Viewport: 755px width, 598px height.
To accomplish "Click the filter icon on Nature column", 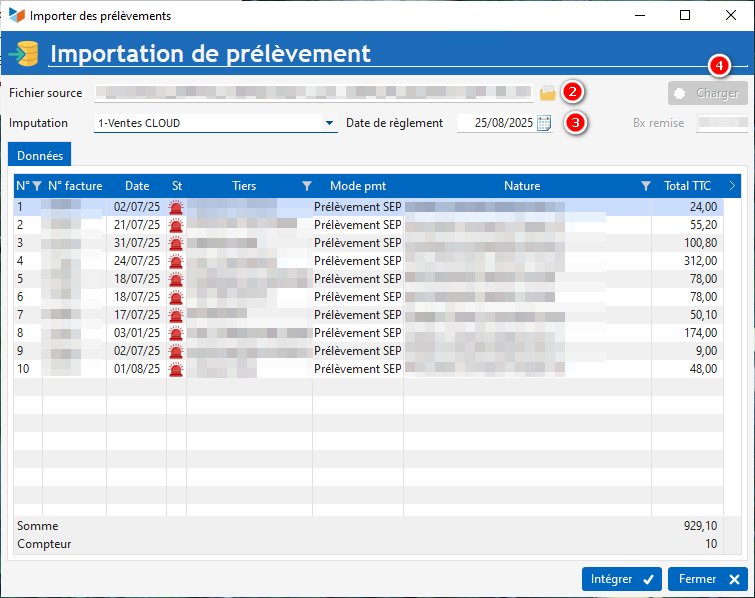I will pos(646,186).
